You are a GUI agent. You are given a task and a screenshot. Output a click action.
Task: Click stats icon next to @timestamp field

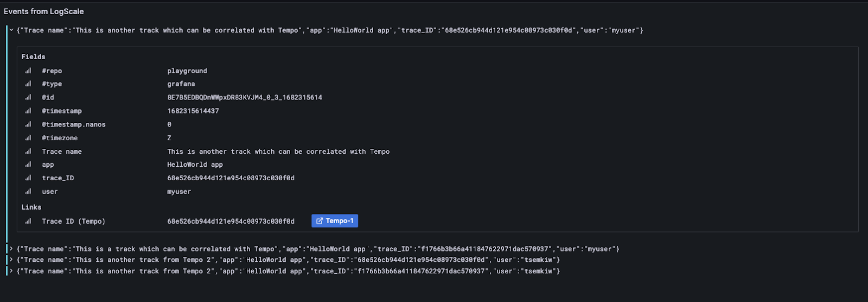pos(28,111)
